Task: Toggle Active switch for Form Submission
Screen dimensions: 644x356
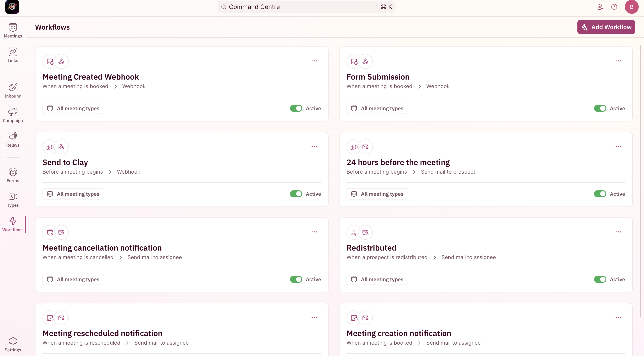Action: (600, 108)
